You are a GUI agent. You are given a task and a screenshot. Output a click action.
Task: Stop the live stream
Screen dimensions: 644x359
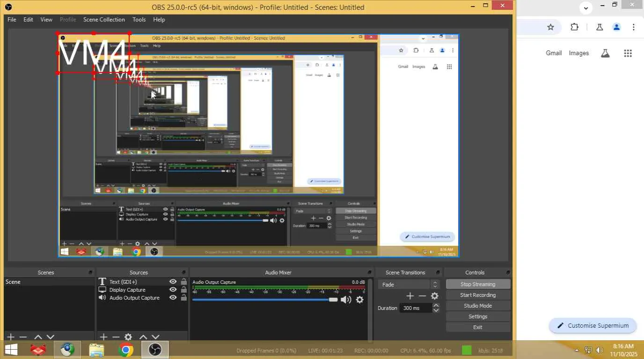tap(478, 284)
